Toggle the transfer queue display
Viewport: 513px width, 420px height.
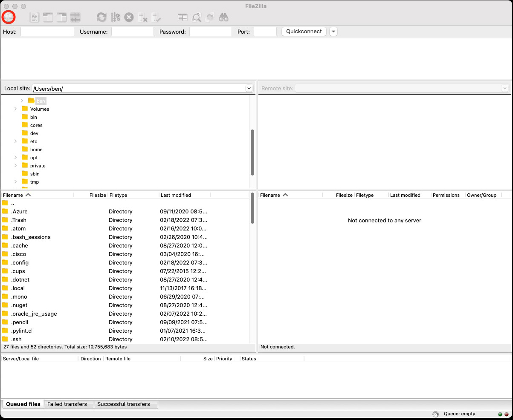75,17
